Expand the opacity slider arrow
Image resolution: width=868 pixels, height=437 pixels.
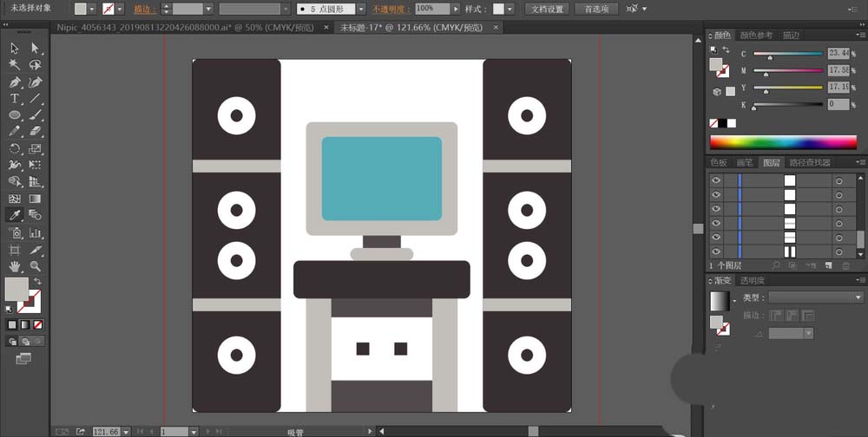coord(456,10)
